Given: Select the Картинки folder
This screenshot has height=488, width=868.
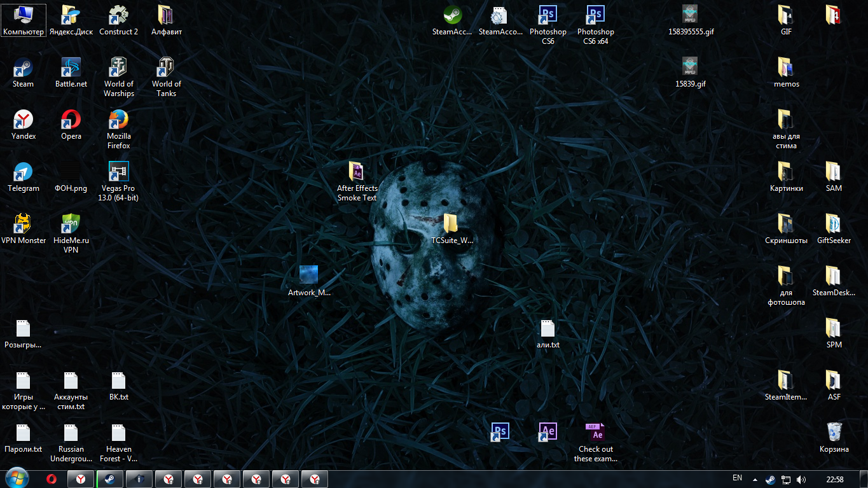Looking at the screenshot, I should pos(786,177).
